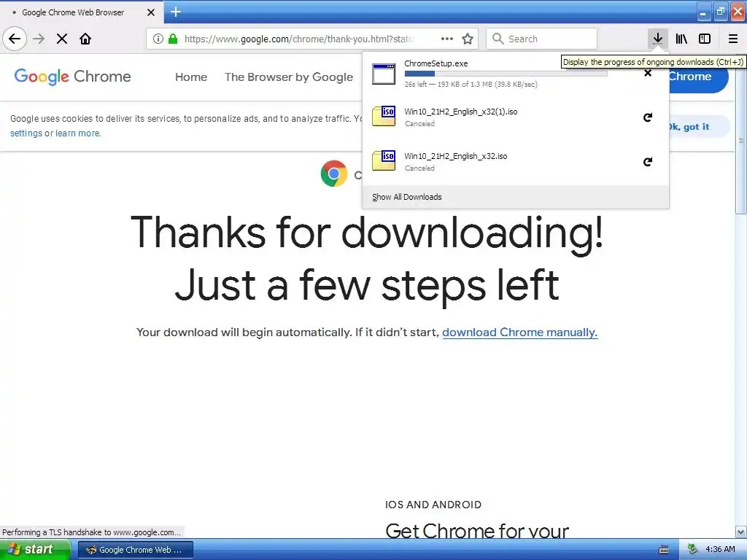Screen dimensions: 747x560
Task: Close the Google Chrome Web Browser tab
Action: [151, 12]
